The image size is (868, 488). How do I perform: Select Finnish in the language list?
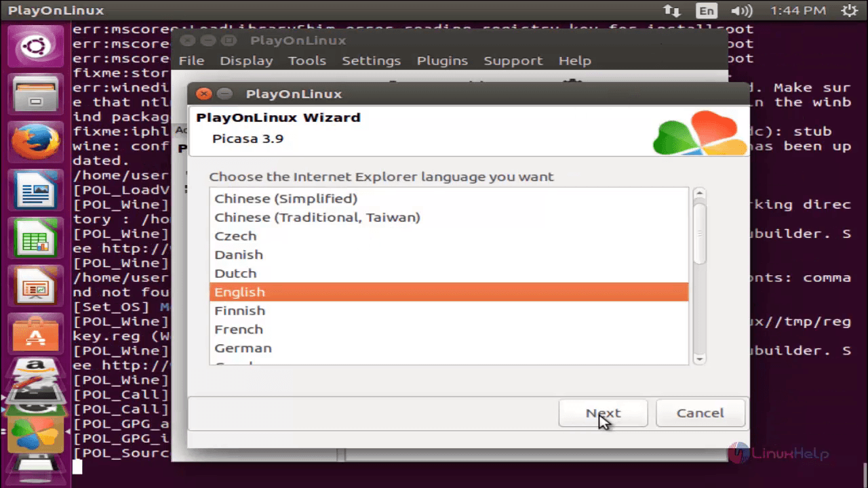[x=449, y=310]
